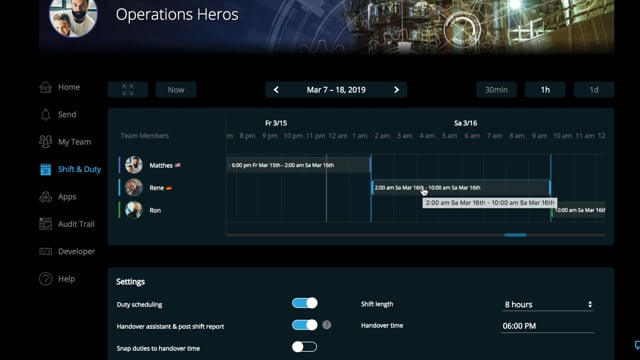Click Rene team member name
The image size is (640, 360).
point(156,188)
